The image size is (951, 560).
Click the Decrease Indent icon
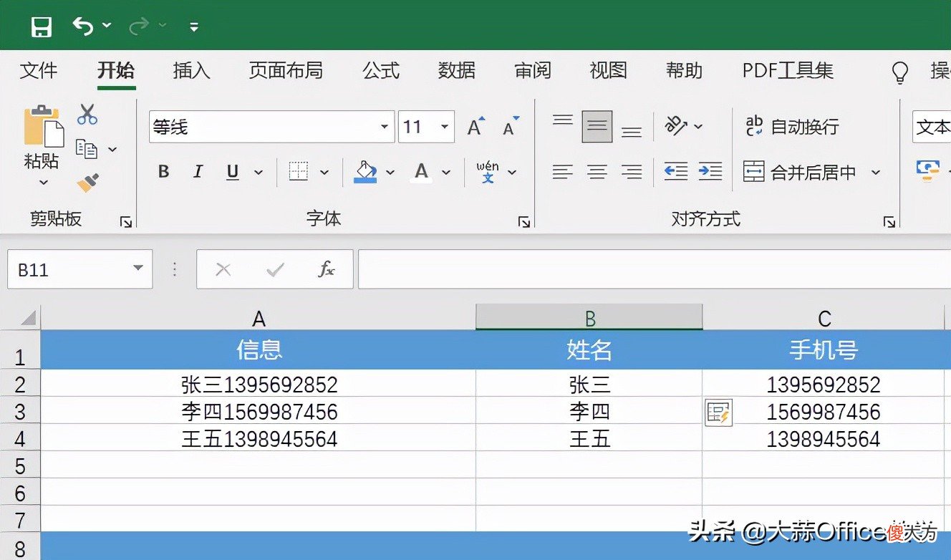click(676, 172)
